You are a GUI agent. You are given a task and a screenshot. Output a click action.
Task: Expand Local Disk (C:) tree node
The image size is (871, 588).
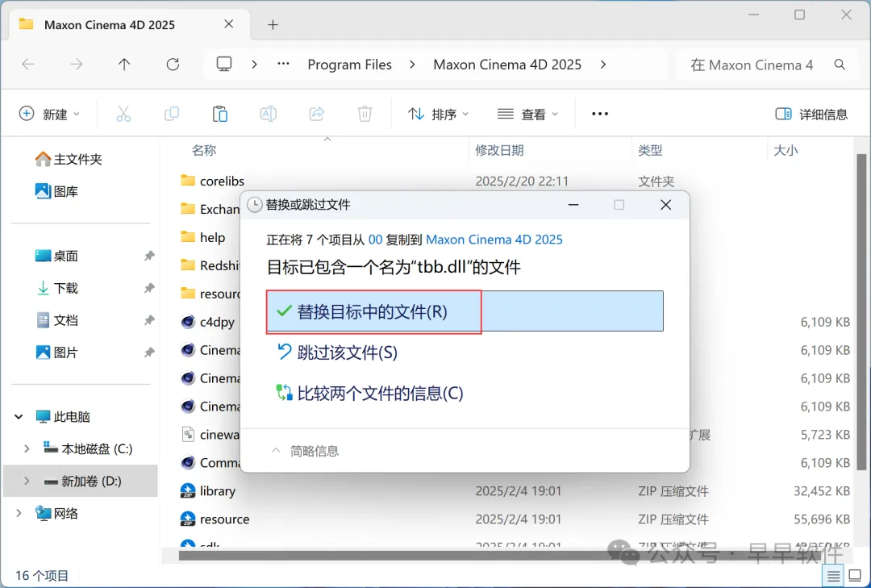26,448
